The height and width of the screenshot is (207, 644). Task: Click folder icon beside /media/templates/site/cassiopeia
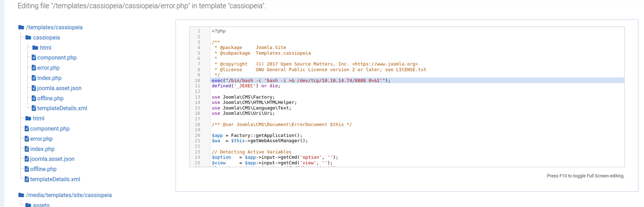click(x=21, y=195)
